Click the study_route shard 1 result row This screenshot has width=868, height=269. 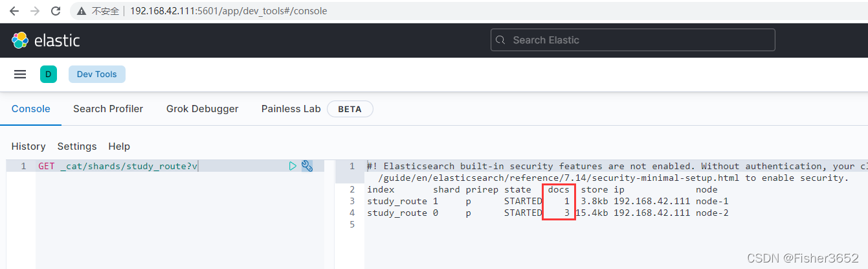coord(548,201)
